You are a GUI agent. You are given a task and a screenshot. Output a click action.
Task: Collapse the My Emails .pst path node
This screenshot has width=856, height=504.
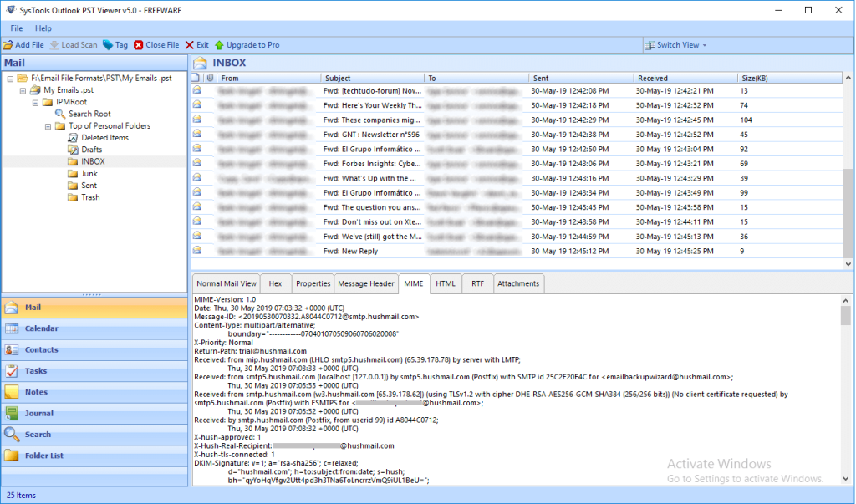pos(10,79)
